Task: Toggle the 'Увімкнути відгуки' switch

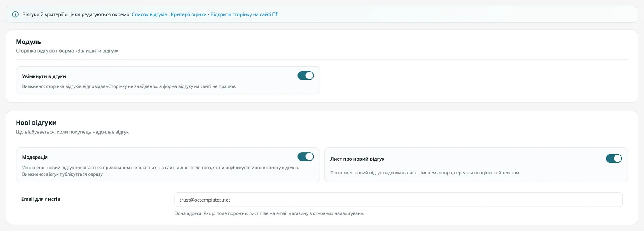Action: 305,76
